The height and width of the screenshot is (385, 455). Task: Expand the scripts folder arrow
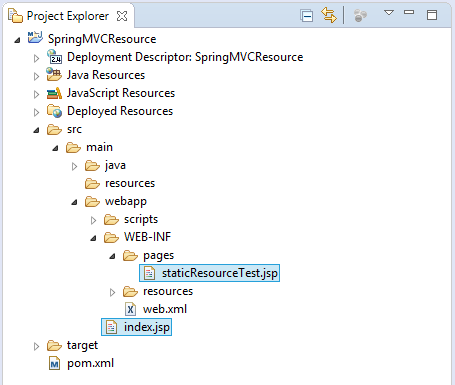coord(93,220)
